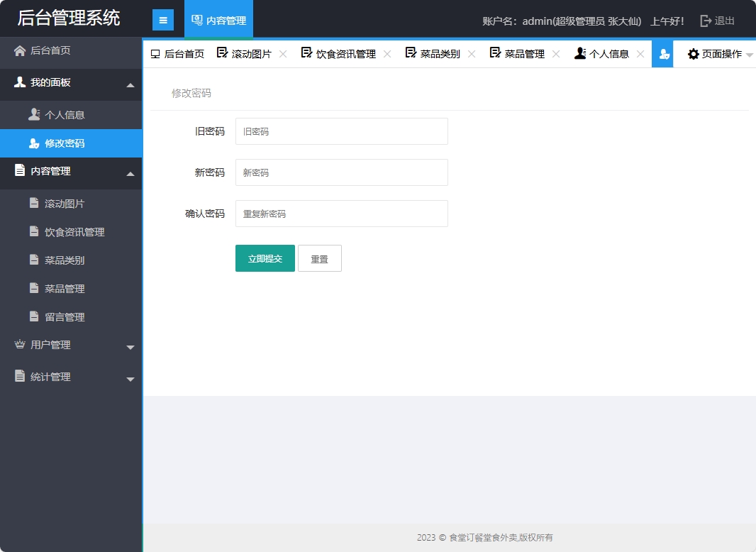Select the active user tab icon beside 页面操作
Viewport: 756px width, 552px height.
click(663, 53)
